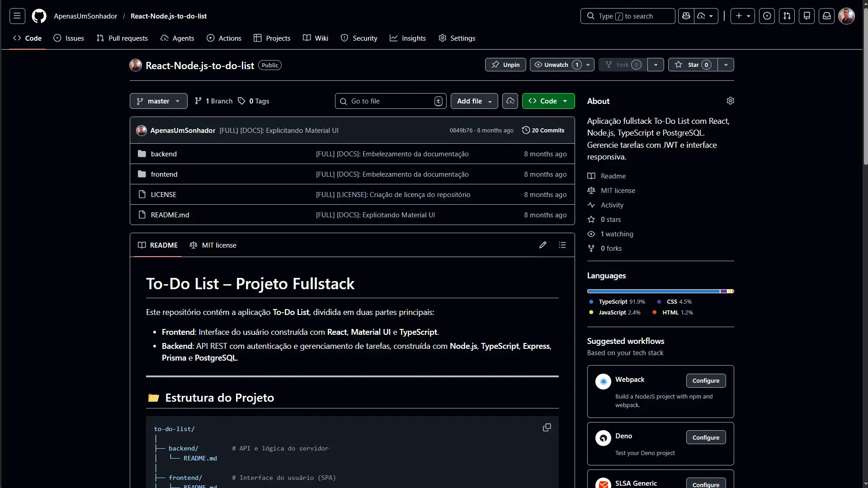The image size is (868, 488).
Task: Open the Copilot chat icon
Action: coord(686,16)
